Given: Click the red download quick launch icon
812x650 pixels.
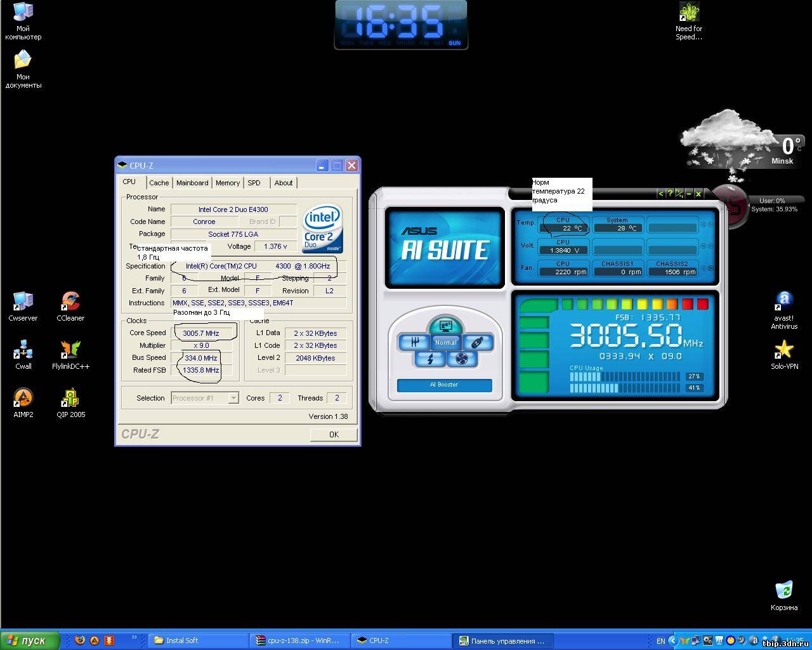Looking at the screenshot, I should coord(109,640).
